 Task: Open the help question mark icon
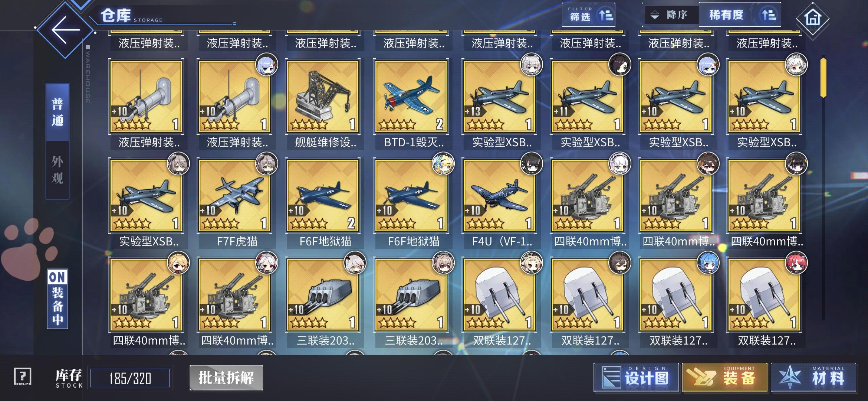click(x=23, y=376)
